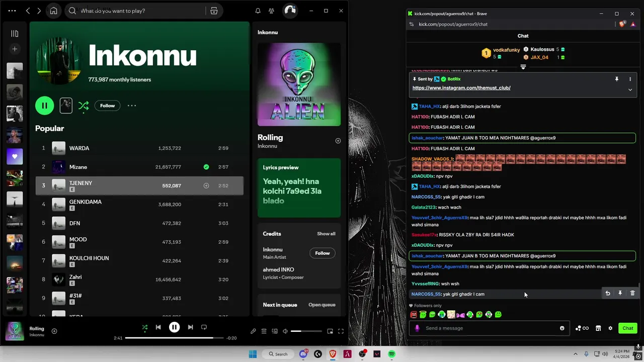
Task: Open Friend Activity icon in Spotify
Action: pyautogui.click(x=271, y=11)
